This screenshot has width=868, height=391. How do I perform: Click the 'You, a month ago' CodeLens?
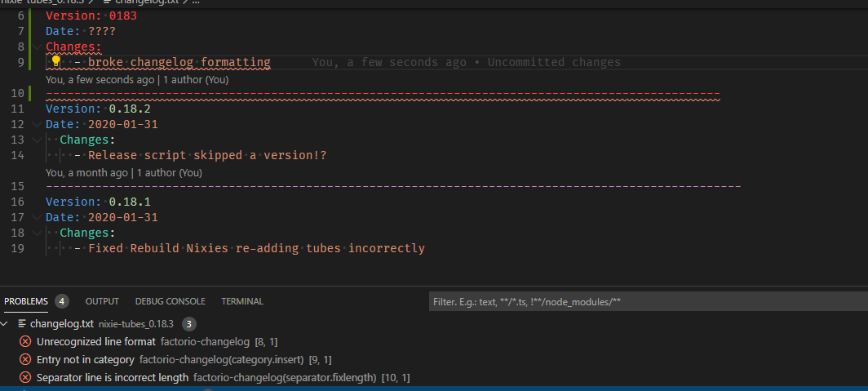coord(86,173)
